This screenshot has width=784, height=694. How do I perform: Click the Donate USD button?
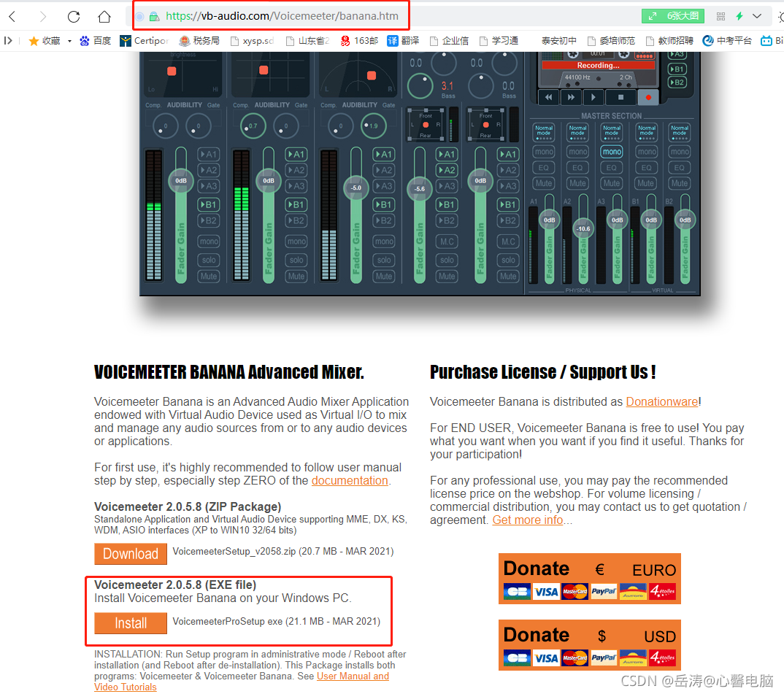590,645
